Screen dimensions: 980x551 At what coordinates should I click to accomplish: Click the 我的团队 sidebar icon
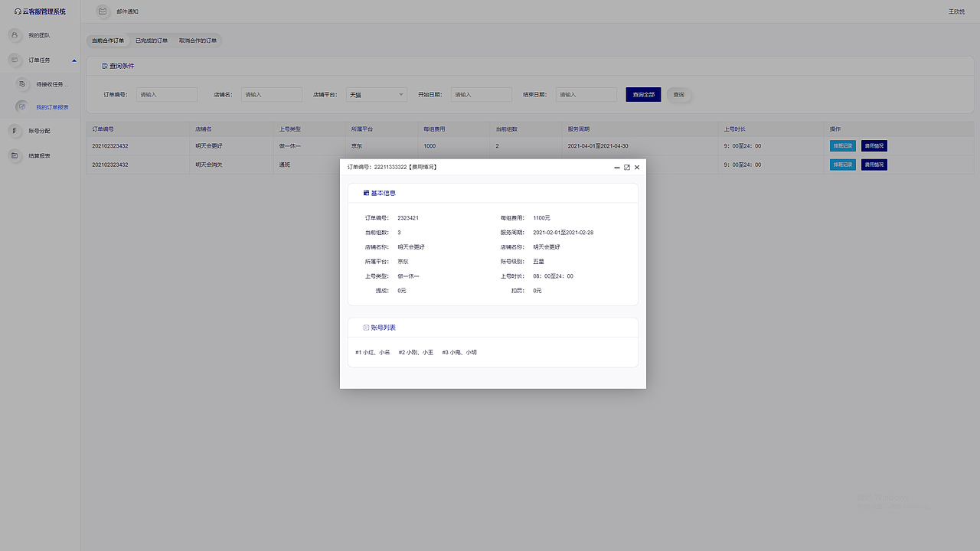pyautogui.click(x=15, y=35)
